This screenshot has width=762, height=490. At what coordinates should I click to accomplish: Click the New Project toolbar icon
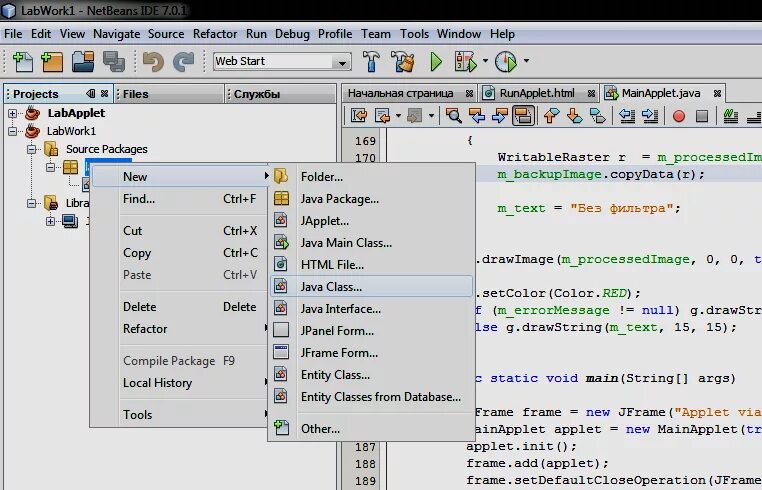pyautogui.click(x=52, y=62)
